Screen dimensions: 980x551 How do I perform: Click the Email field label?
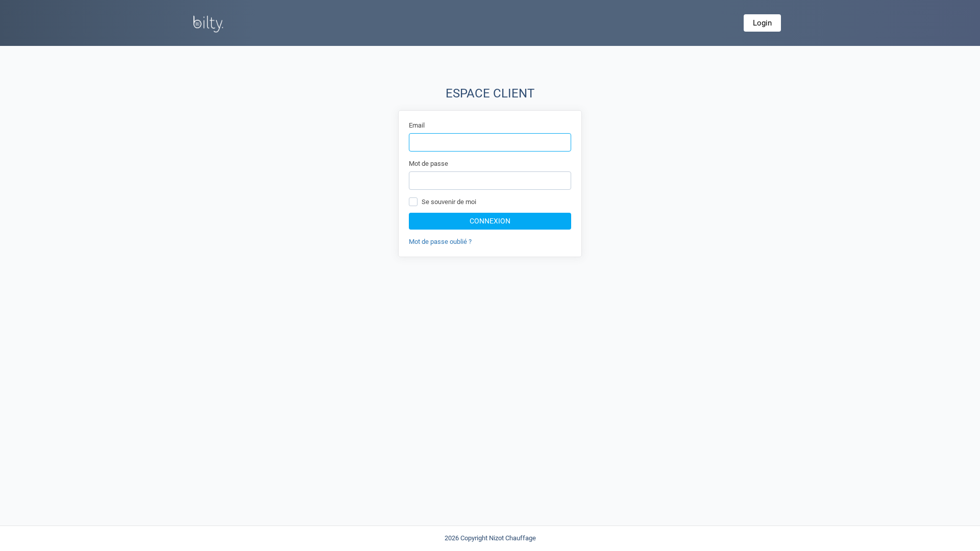416,126
